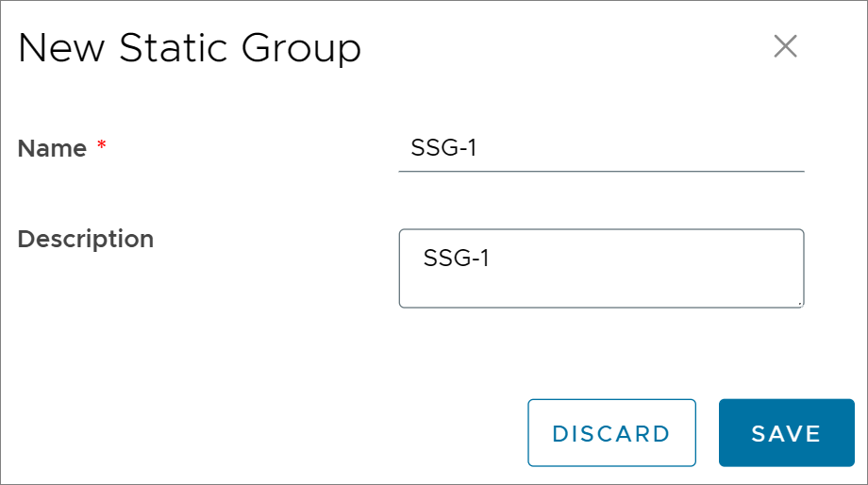
Task: Click the second line of Description box
Action: (601, 286)
